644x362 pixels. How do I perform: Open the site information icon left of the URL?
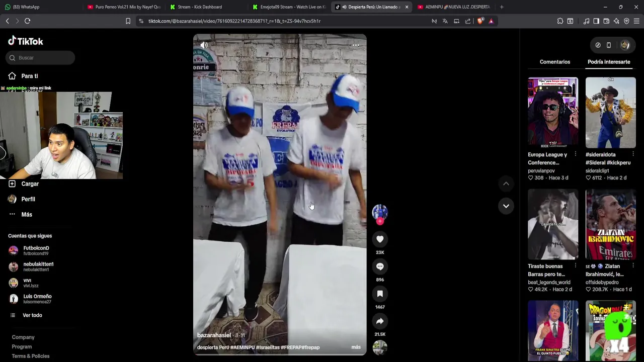click(141, 21)
